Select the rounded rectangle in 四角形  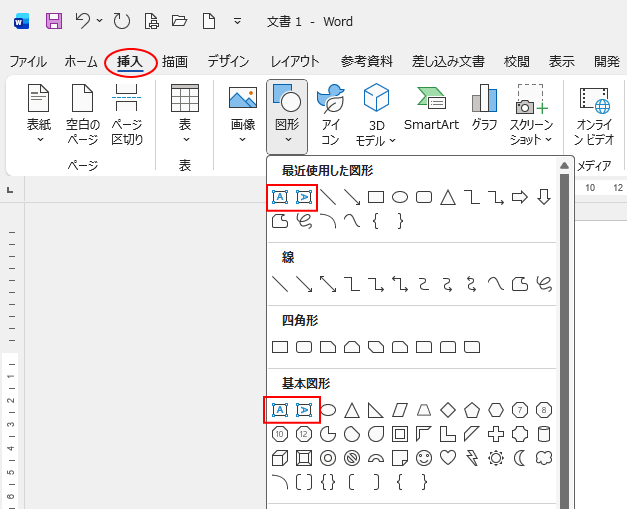point(304,347)
